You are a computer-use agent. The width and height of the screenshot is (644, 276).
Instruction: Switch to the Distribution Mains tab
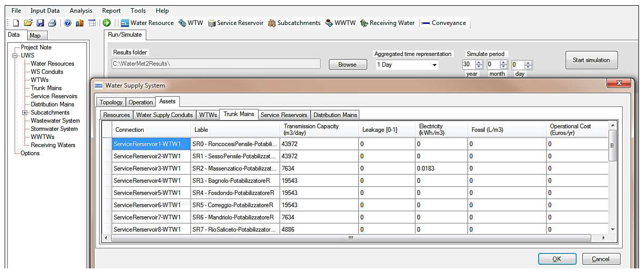point(335,115)
